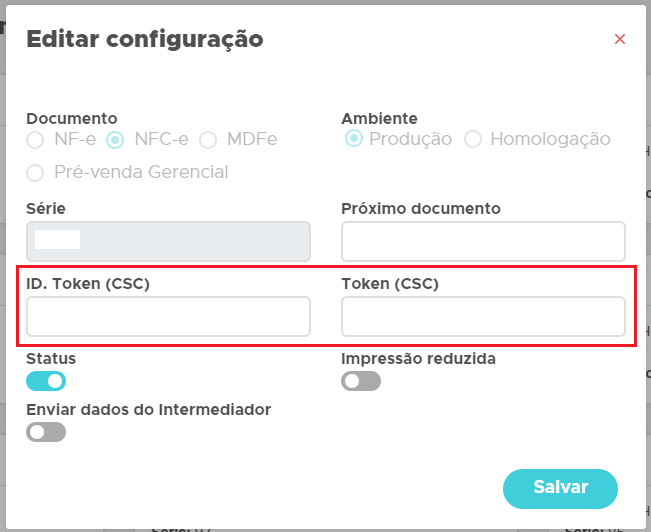The width and height of the screenshot is (651, 532).
Task: Click the Série input field
Action: pos(168,241)
